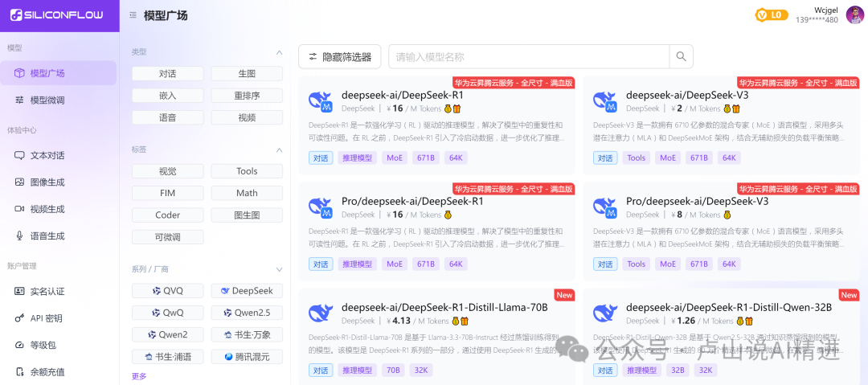This screenshot has width=868, height=385.
Task: Open Pro/deepseek-ai/DeepSeek-R1 model title
Action: 412,201
